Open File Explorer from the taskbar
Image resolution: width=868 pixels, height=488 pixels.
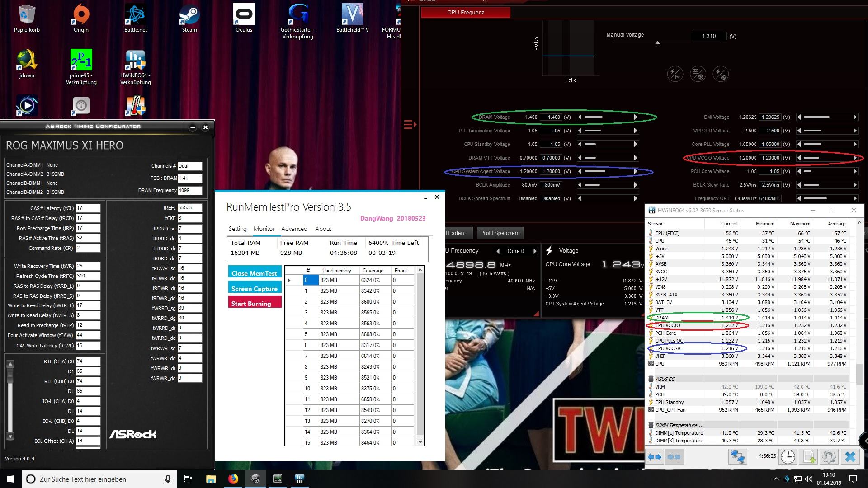click(211, 479)
